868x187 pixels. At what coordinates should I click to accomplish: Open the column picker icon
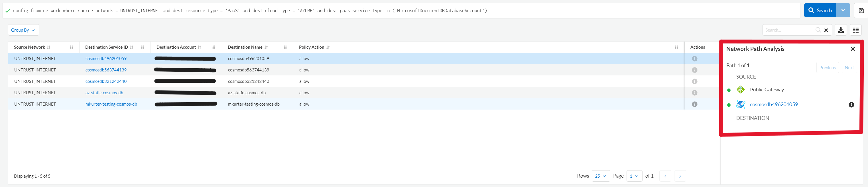[x=855, y=30]
